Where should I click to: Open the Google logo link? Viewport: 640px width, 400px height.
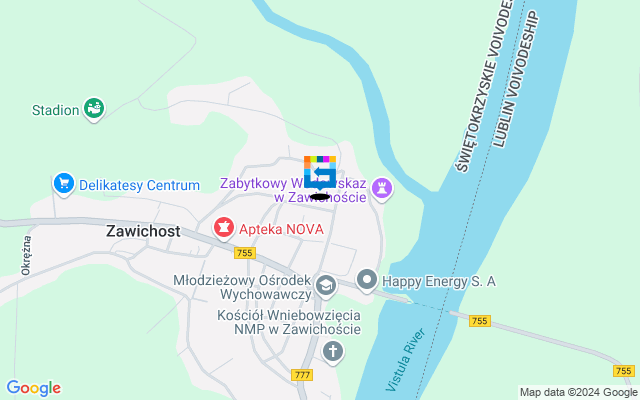coord(33,388)
